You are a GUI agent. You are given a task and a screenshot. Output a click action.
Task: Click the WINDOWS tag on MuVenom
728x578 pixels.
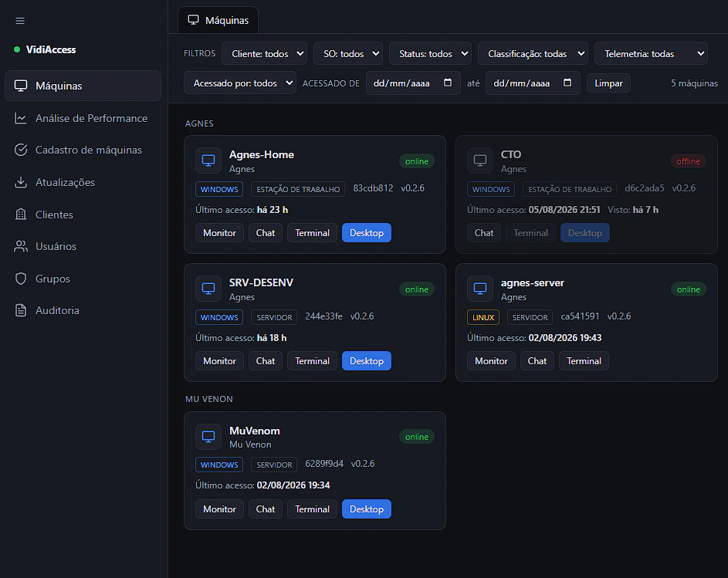click(x=219, y=465)
